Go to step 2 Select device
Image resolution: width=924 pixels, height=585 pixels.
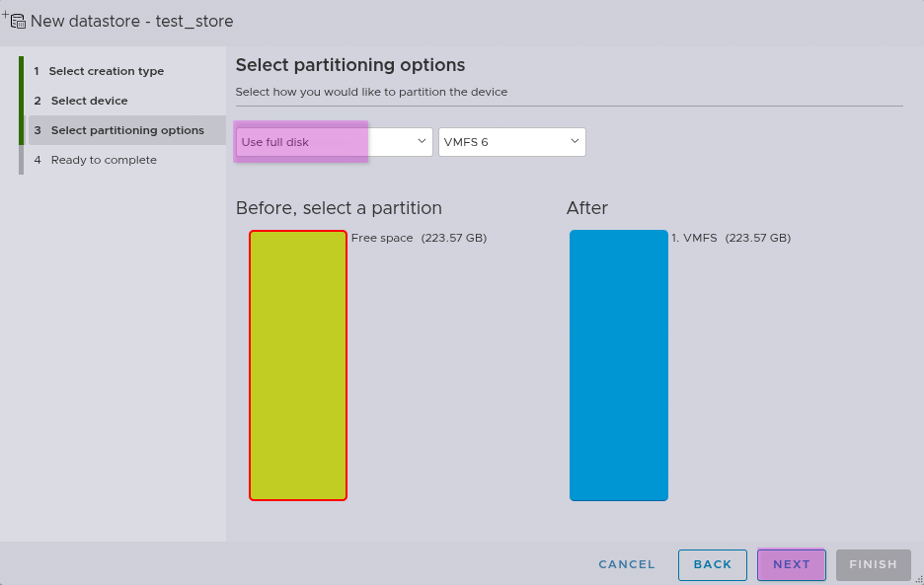pos(89,101)
